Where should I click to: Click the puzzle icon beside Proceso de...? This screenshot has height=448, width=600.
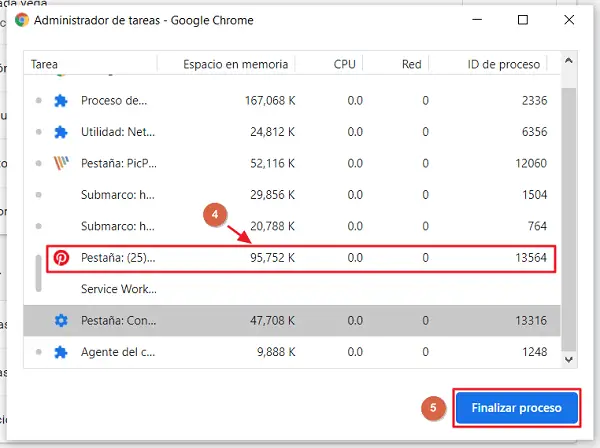pos(61,100)
